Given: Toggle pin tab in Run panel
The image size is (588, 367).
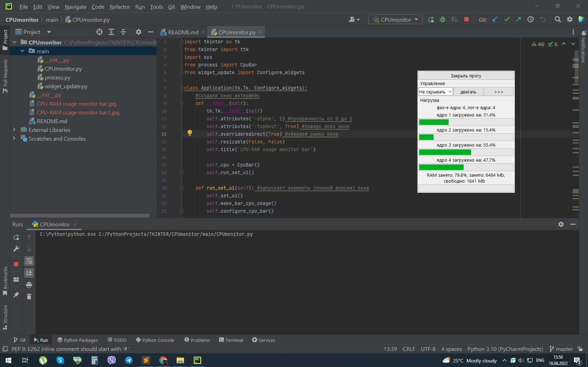Looking at the screenshot, I should click(x=16, y=295).
